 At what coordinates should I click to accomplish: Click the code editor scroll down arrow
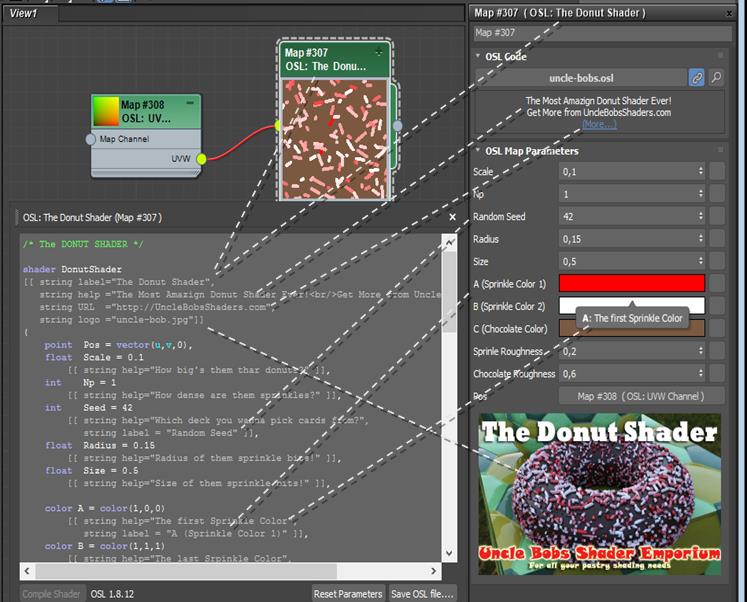449,553
